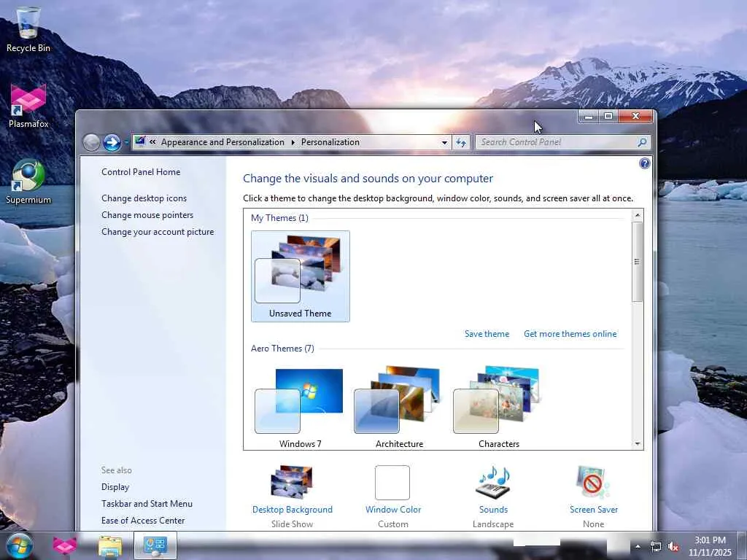Image resolution: width=747 pixels, height=560 pixels.
Task: Click the theme list scroll down arrow
Action: 638,444
